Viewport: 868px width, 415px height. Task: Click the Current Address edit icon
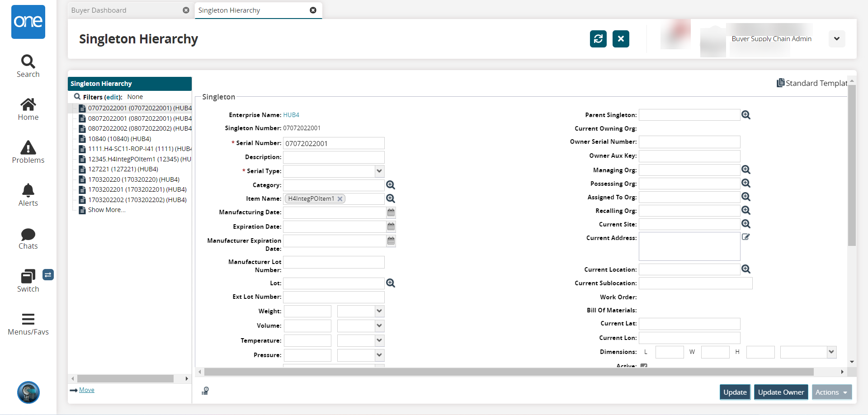pos(746,237)
